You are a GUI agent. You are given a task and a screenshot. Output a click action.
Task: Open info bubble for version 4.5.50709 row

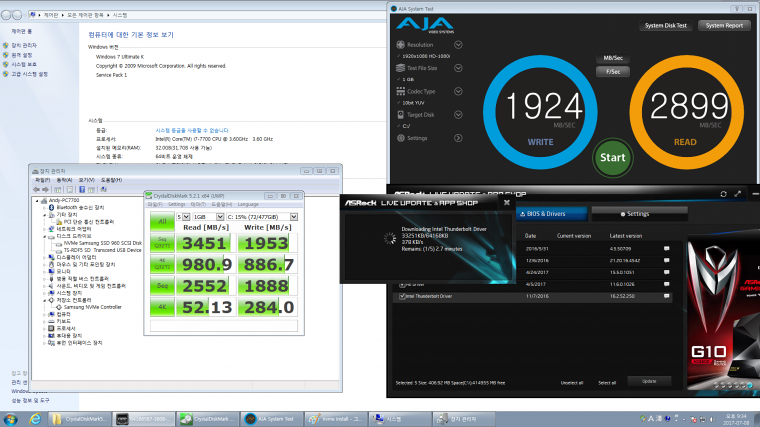(666, 249)
